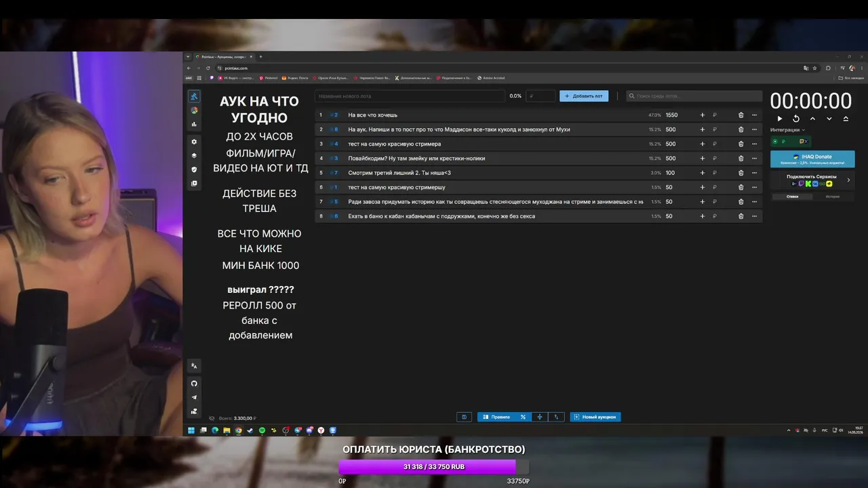Screen dimensions: 868x488
Task: Open the GitHub link icon
Action: 194,384
